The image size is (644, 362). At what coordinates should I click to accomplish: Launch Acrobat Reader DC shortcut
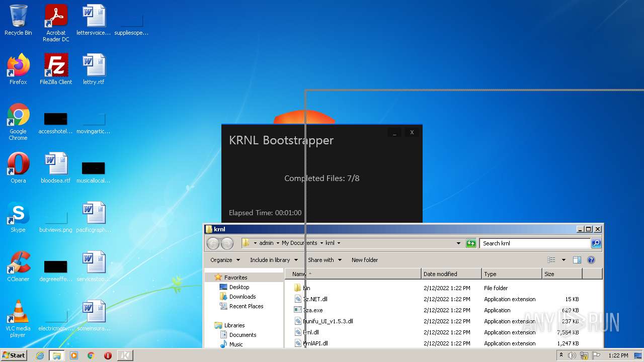pyautogui.click(x=56, y=23)
